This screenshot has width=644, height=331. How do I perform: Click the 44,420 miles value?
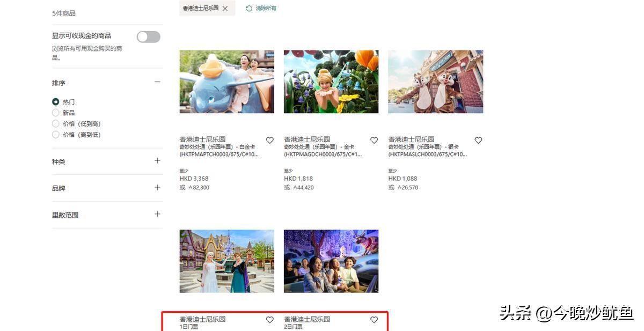[303, 188]
